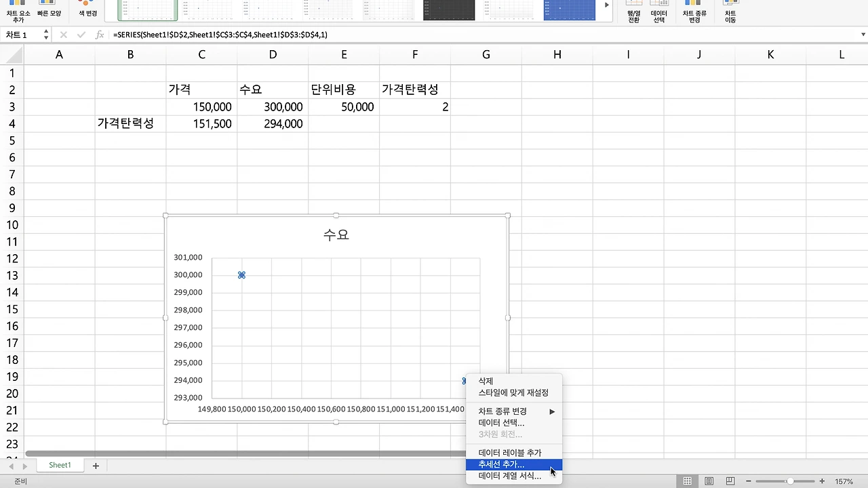The width and height of the screenshot is (868, 488).
Task: Choose 데이터 계열 서식... in context menu
Action: pos(514,476)
